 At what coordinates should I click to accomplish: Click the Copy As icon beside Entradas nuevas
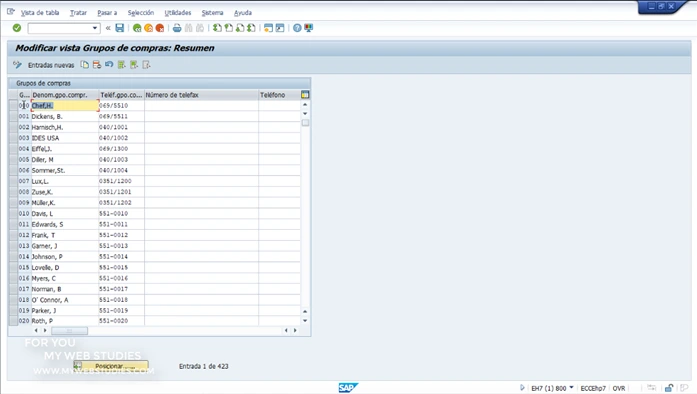pos(84,65)
